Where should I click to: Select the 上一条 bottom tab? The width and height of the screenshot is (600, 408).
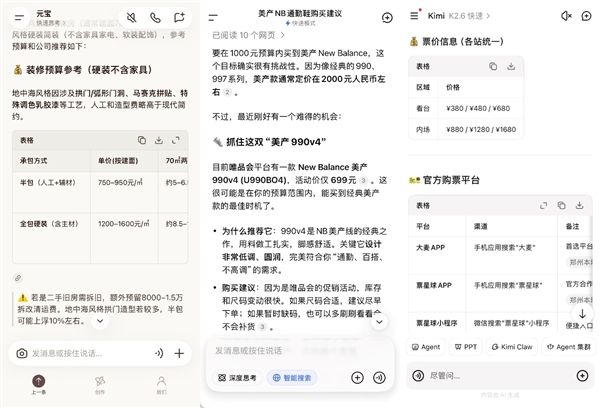[38, 384]
